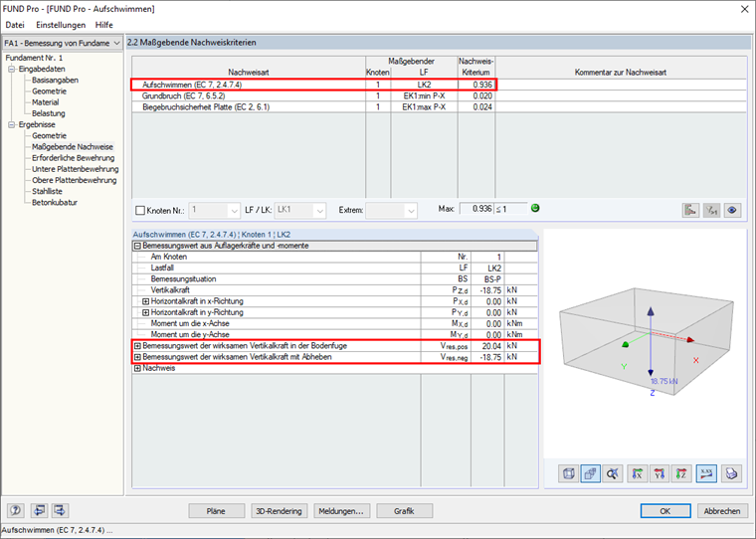The width and height of the screenshot is (756, 539).
Task: Confirm with the OK button
Action: coord(665,511)
